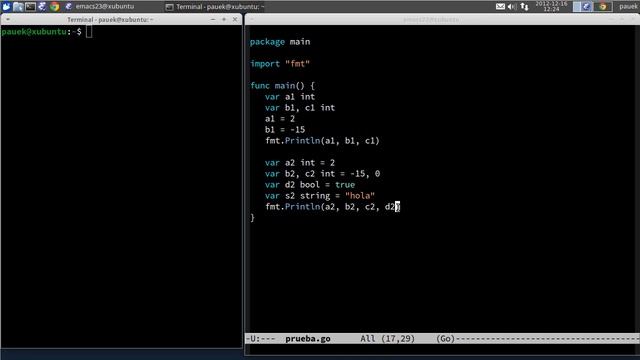
Task: Launch Google Chrome from the panel
Action: pyautogui.click(x=55, y=6)
